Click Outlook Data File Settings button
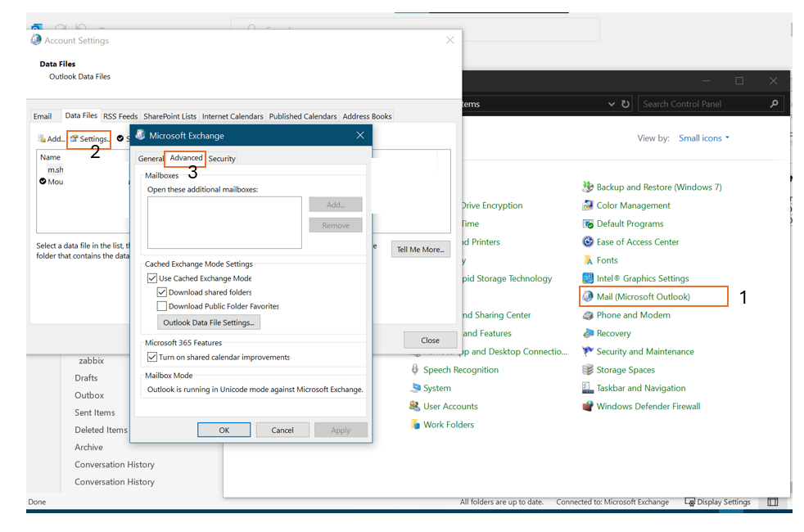This screenshot has width=804, height=532. point(209,322)
